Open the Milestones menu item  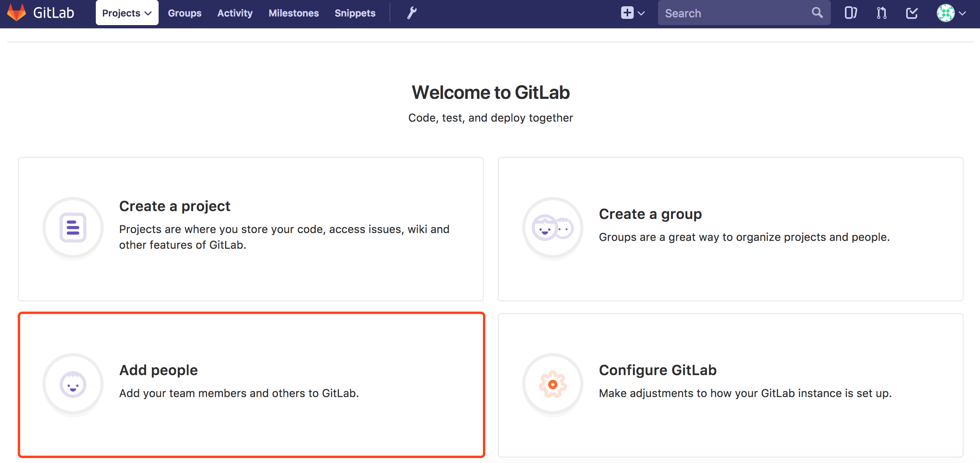point(294,13)
